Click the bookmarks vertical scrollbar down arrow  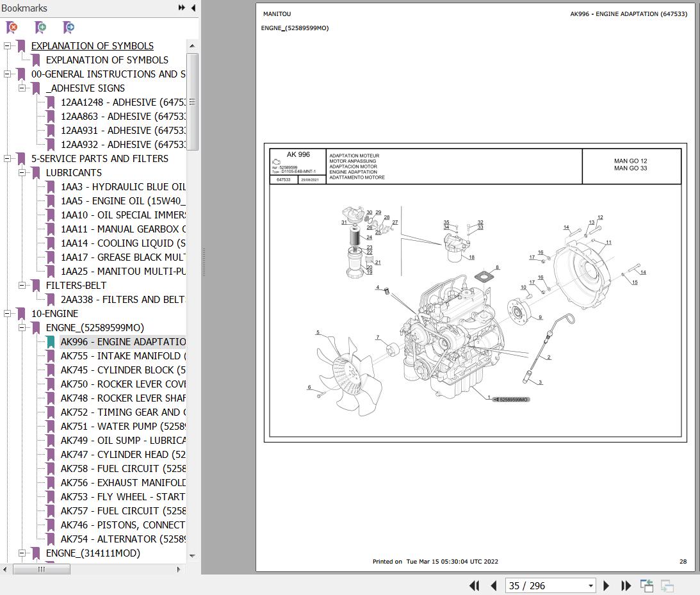coord(192,556)
